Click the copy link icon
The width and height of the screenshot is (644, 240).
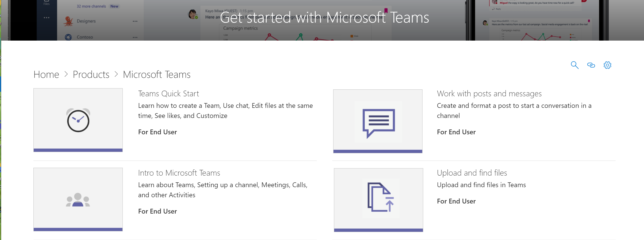[591, 65]
